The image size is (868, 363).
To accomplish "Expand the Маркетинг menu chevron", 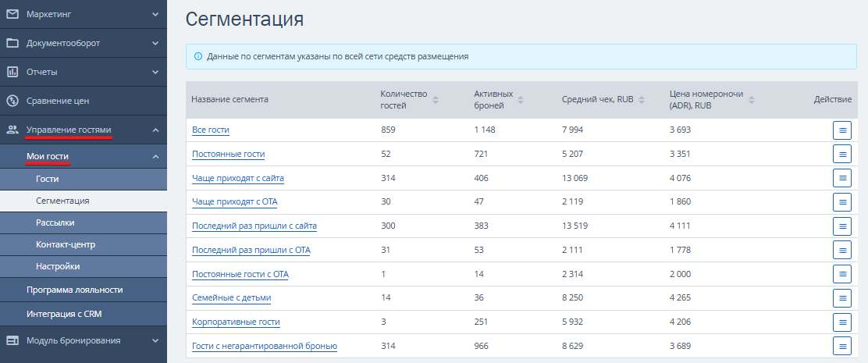I will pyautogui.click(x=155, y=14).
